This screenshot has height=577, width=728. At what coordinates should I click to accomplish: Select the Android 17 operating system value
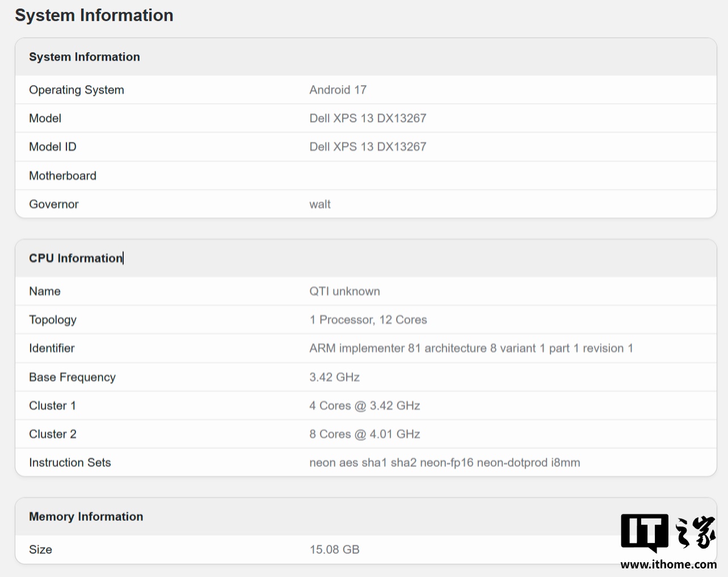tap(338, 90)
